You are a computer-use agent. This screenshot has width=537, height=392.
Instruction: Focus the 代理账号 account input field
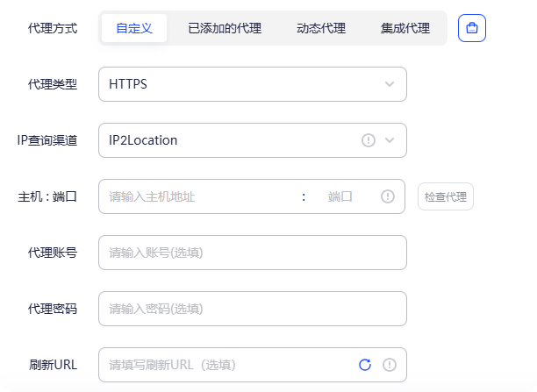click(253, 253)
